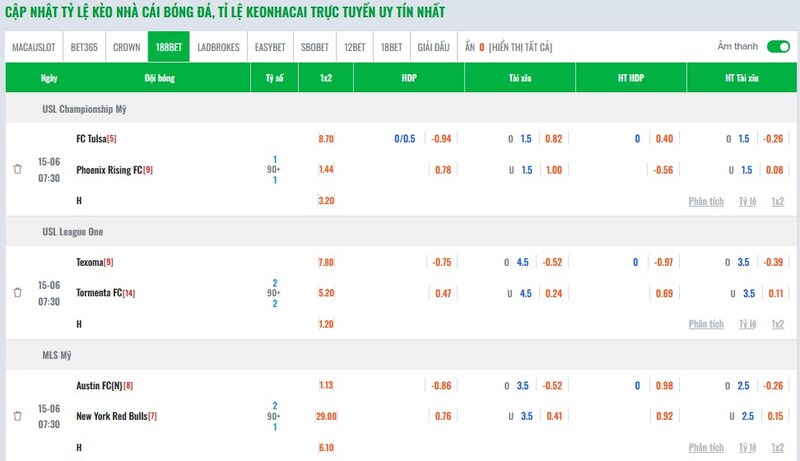Open Tỷ lệ link for Texoma match
The width and height of the screenshot is (800, 461).
[747, 324]
